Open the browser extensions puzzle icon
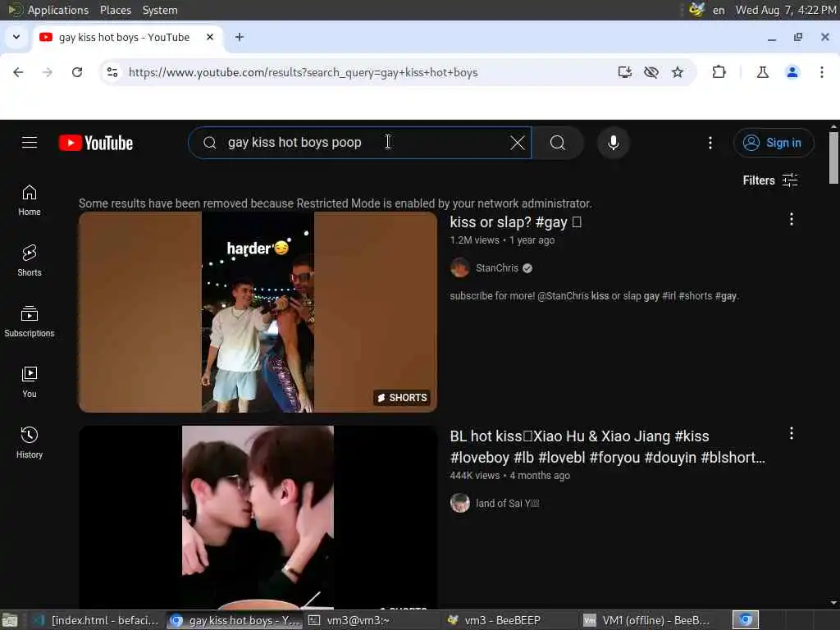840x630 pixels. (719, 72)
